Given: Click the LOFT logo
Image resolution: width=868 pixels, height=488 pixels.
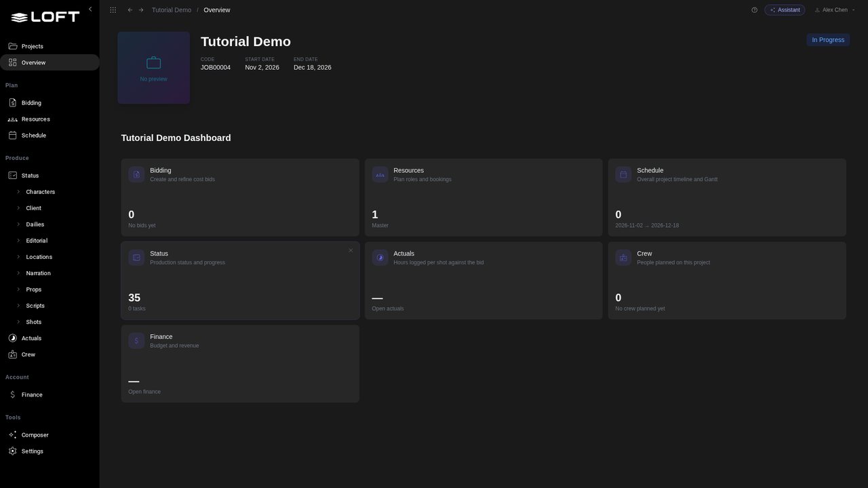Looking at the screenshot, I should [45, 17].
